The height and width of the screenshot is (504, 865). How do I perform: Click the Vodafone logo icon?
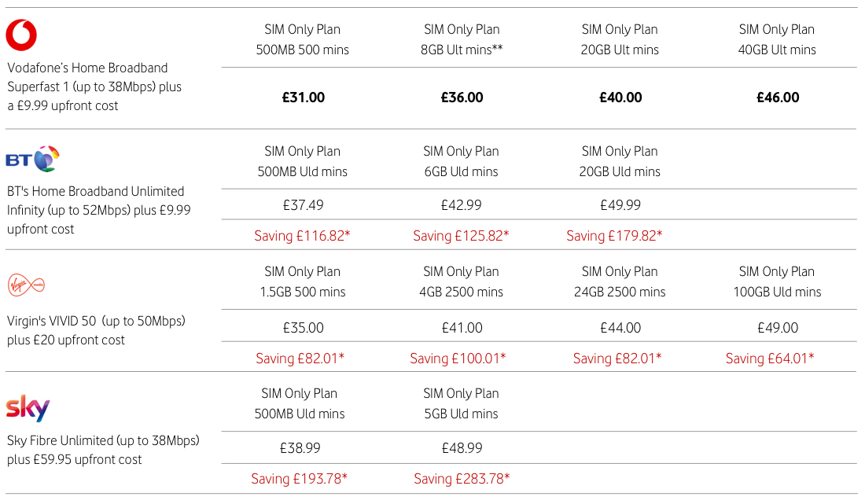coord(21,35)
